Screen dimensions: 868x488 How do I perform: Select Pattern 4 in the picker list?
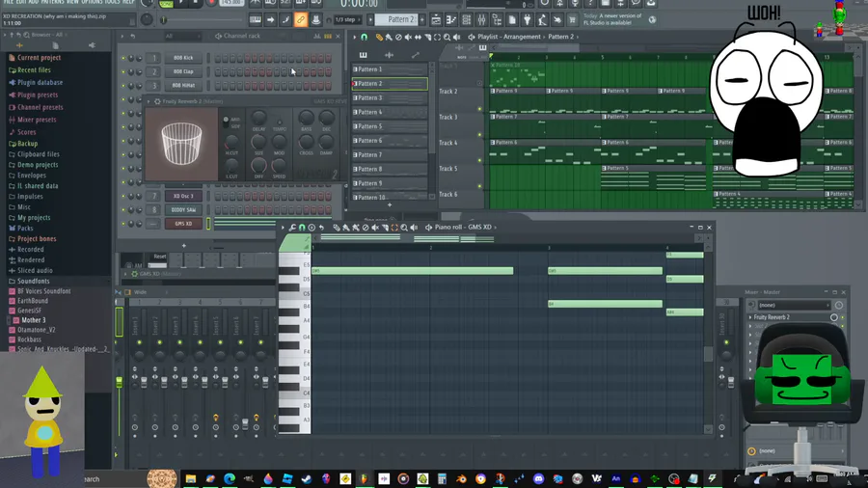click(390, 112)
